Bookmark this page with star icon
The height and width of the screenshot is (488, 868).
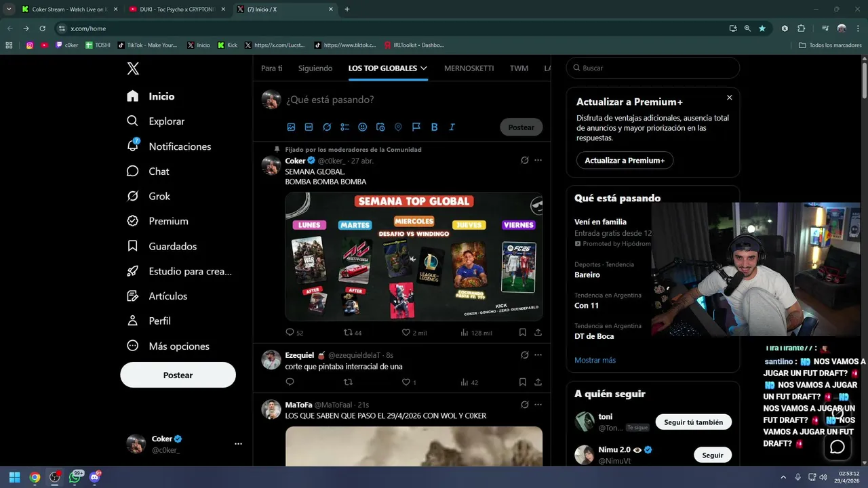click(762, 28)
